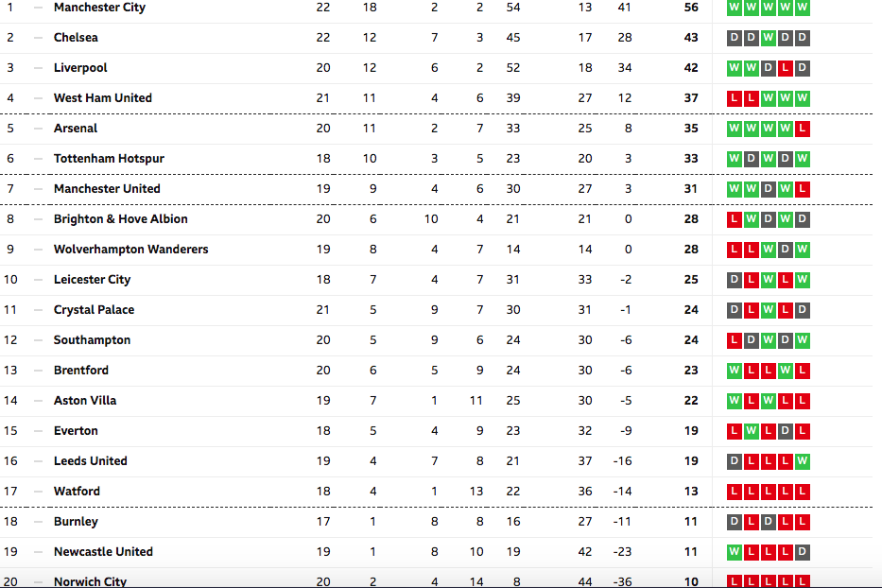The height and width of the screenshot is (588, 882).
Task: Open Manchester City team link
Action: pos(99,8)
